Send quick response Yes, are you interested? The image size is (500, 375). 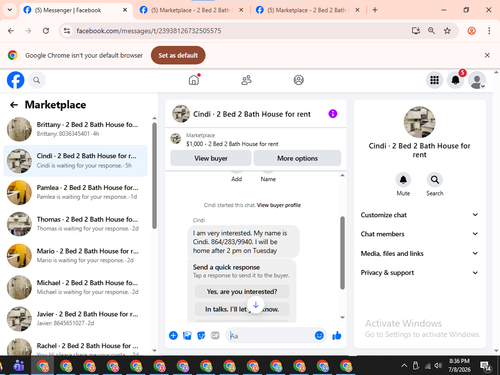[242, 292]
